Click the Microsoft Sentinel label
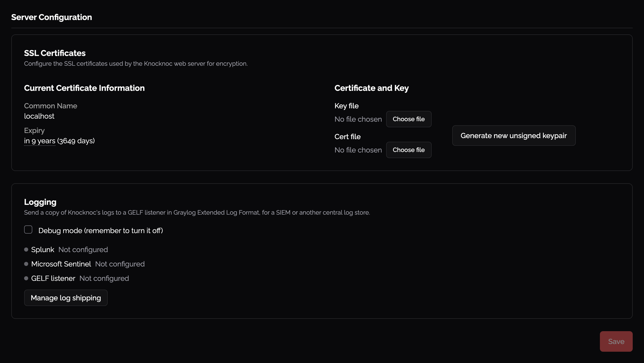This screenshot has width=644, height=363. point(61,264)
